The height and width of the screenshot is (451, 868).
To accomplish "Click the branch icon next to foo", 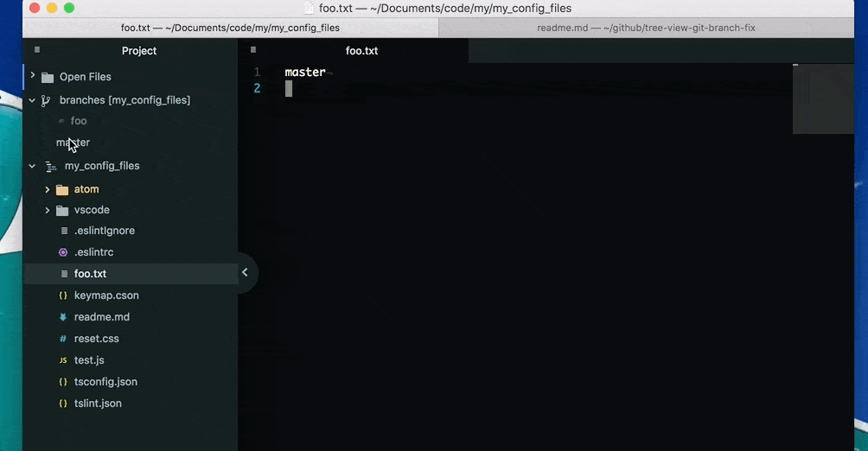I will click(x=61, y=121).
